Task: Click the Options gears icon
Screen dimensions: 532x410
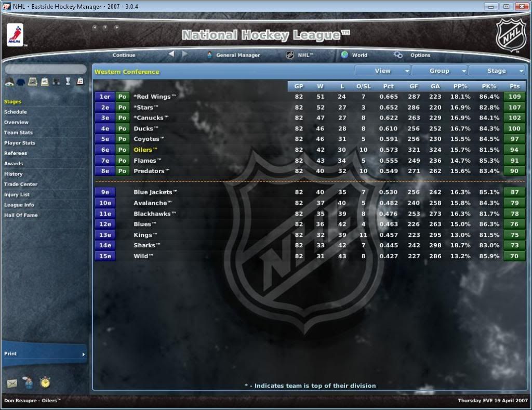Action: [398, 55]
